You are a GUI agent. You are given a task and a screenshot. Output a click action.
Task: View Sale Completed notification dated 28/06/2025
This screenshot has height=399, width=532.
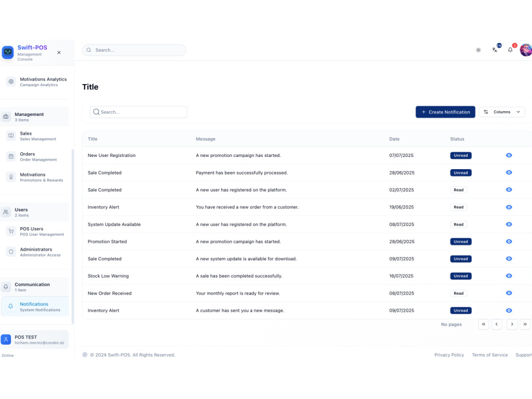[509, 173]
